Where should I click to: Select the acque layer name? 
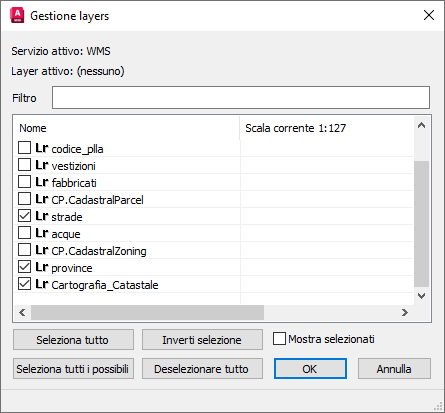tap(66, 234)
